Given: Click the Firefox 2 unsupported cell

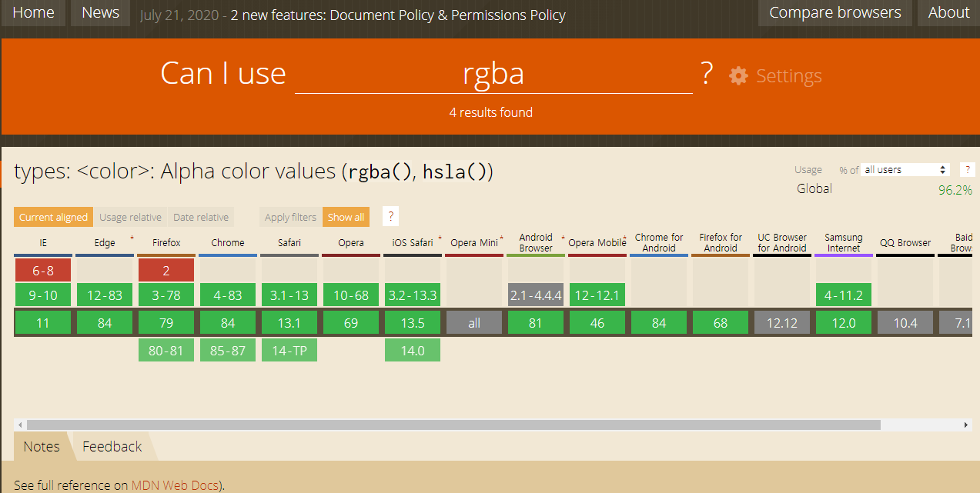Looking at the screenshot, I should (166, 270).
